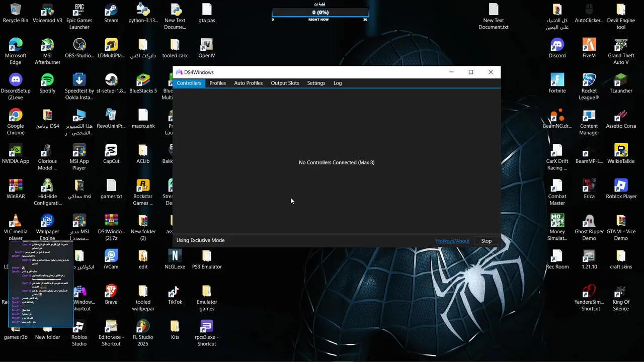Click the Using Exclusive Mode status text
Screen dimensions: 644x362
click(200, 240)
